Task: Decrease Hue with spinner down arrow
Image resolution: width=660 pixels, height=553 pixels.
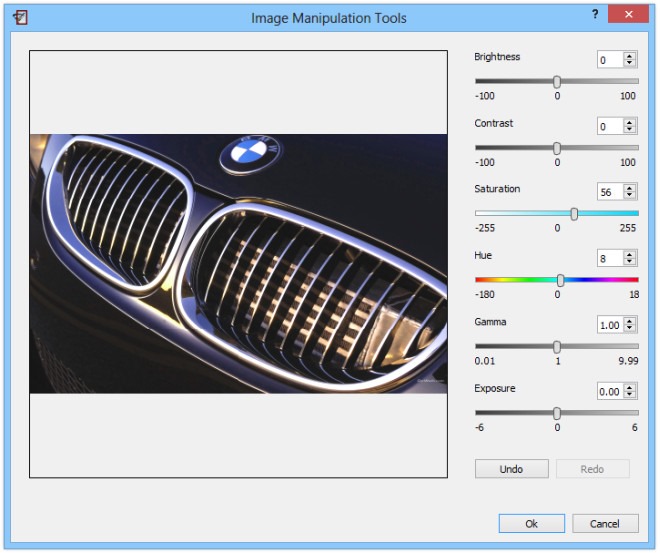Action: 630,262
